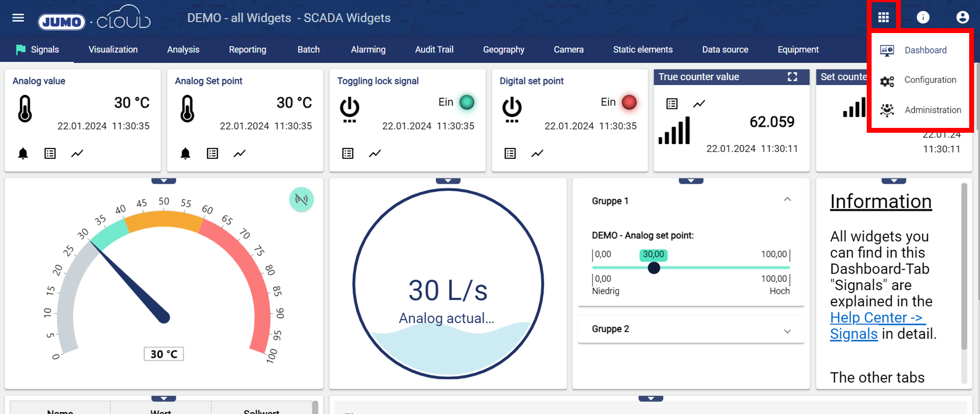
Task: Select Configuration from the apps menu
Action: 930,80
